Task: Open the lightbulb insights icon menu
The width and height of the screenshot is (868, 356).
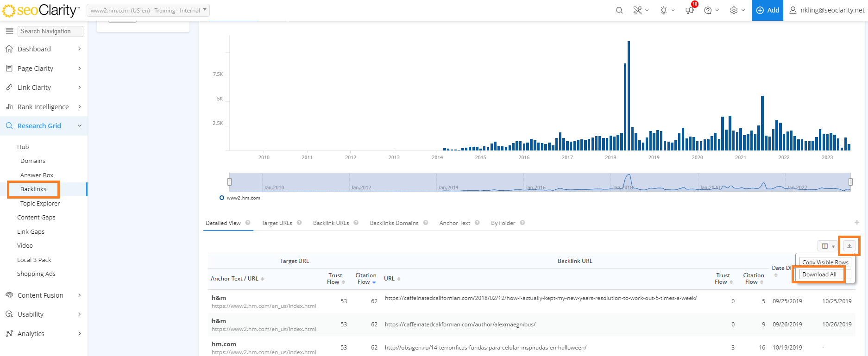Action: 667,10
